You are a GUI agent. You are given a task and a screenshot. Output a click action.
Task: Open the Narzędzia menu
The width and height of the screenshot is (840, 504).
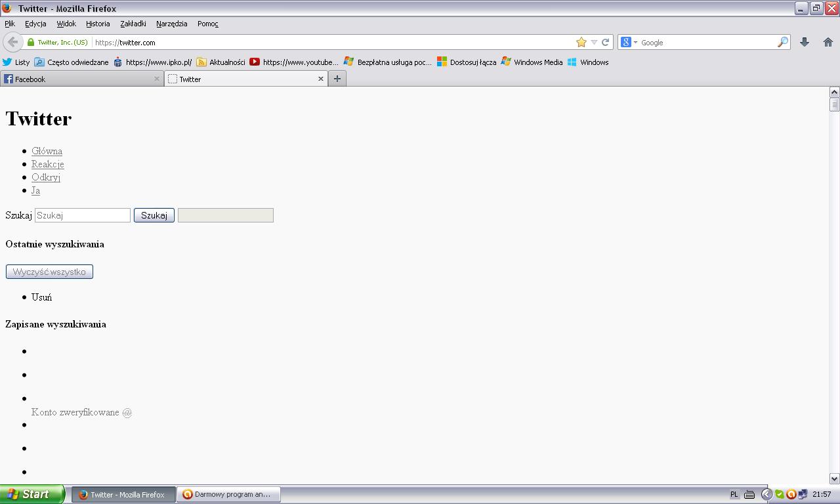(172, 24)
